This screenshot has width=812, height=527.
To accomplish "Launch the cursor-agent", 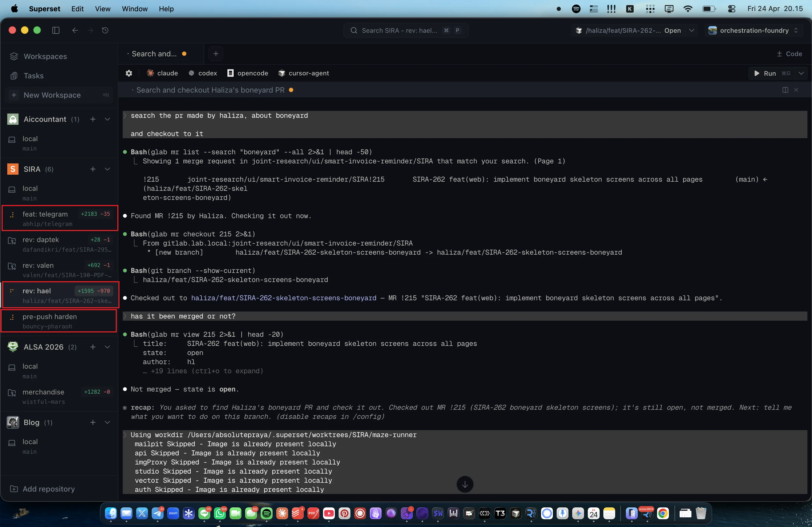I will tap(303, 73).
